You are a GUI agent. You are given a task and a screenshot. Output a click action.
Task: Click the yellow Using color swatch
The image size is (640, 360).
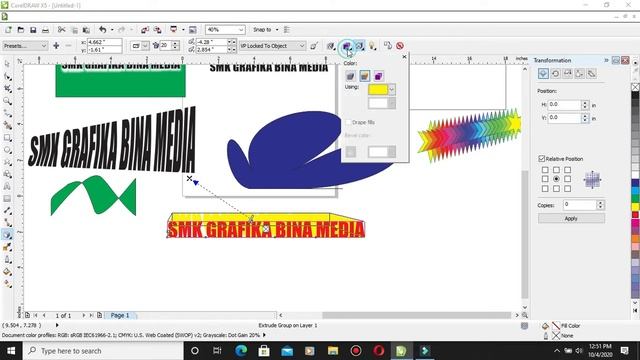tap(378, 89)
